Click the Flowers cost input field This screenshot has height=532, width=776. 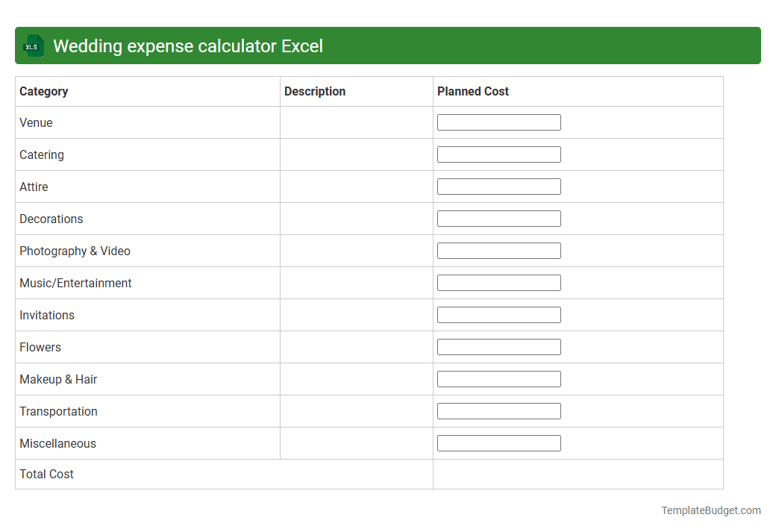[498, 346]
